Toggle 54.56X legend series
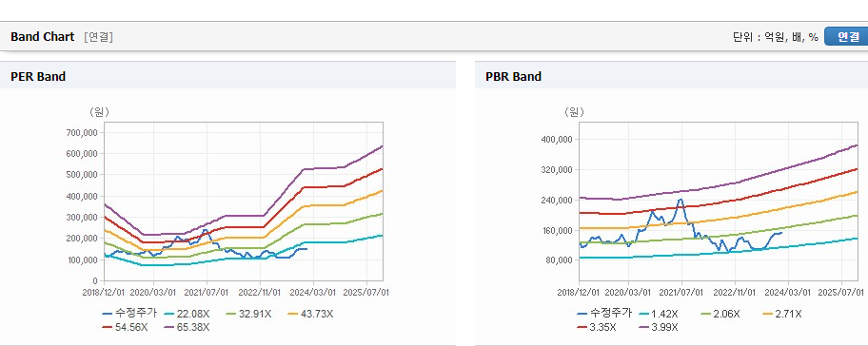868x346 pixels. coord(125,327)
